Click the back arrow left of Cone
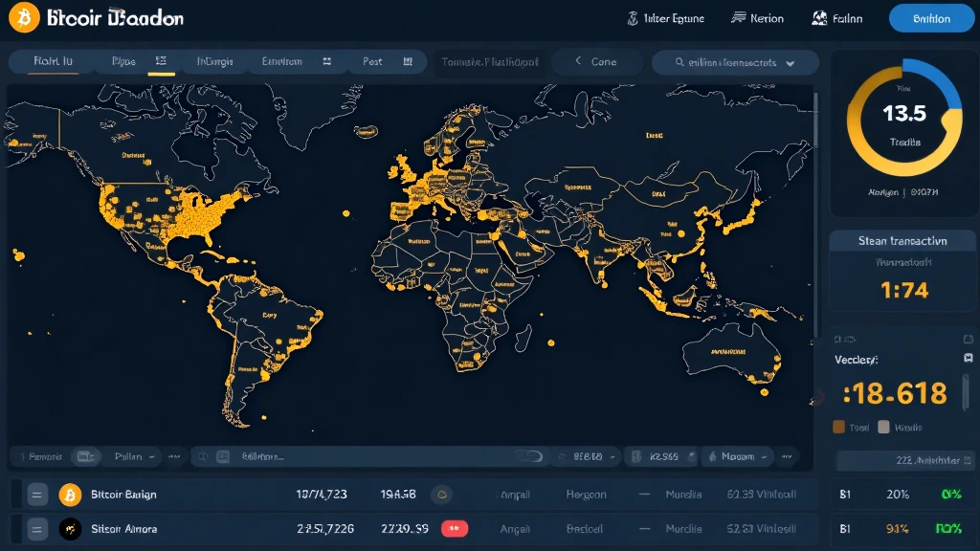 point(578,60)
